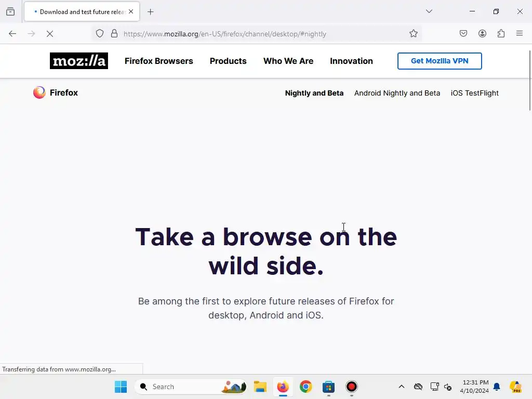Image resolution: width=532 pixels, height=399 pixels.
Task: Open the red recorder app in taskbar
Action: (x=352, y=387)
